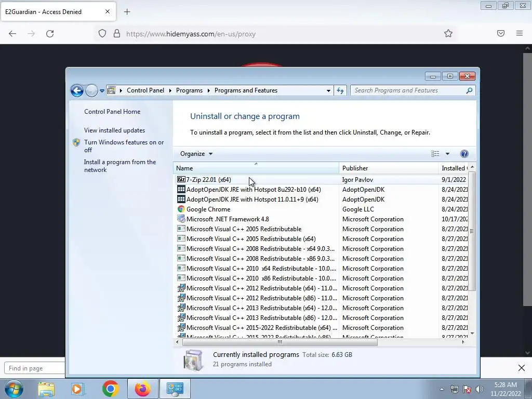Open Firefox hamburger application menu
This screenshot has width=532, height=399.
[x=520, y=33]
